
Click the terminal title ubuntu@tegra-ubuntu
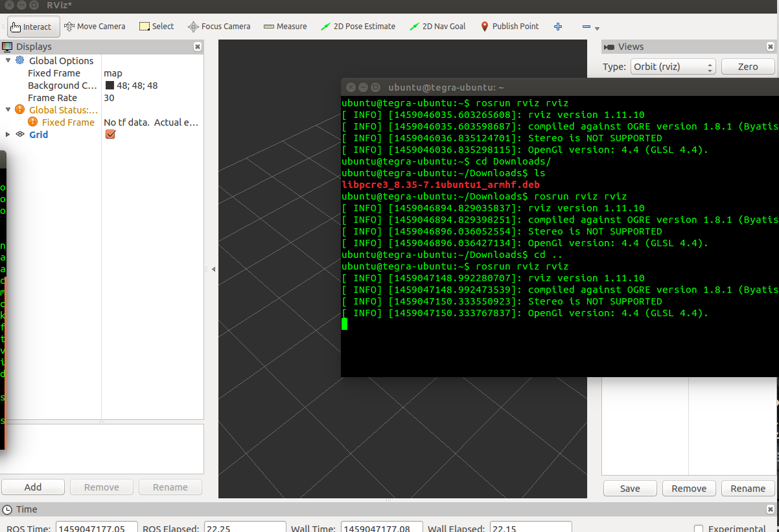[x=446, y=87]
